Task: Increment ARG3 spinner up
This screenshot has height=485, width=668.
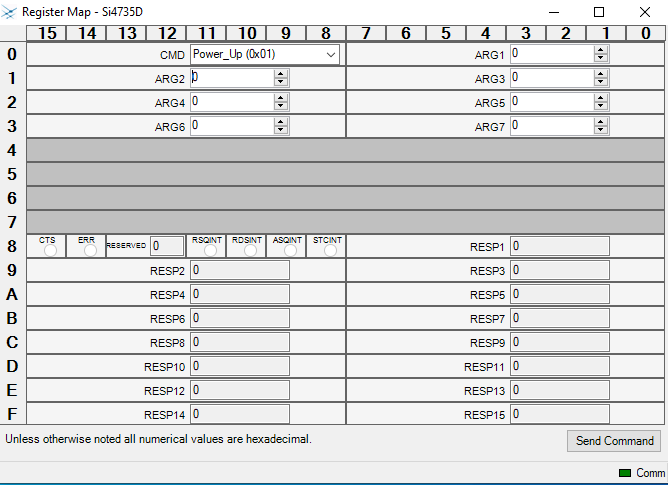Action: (601, 74)
